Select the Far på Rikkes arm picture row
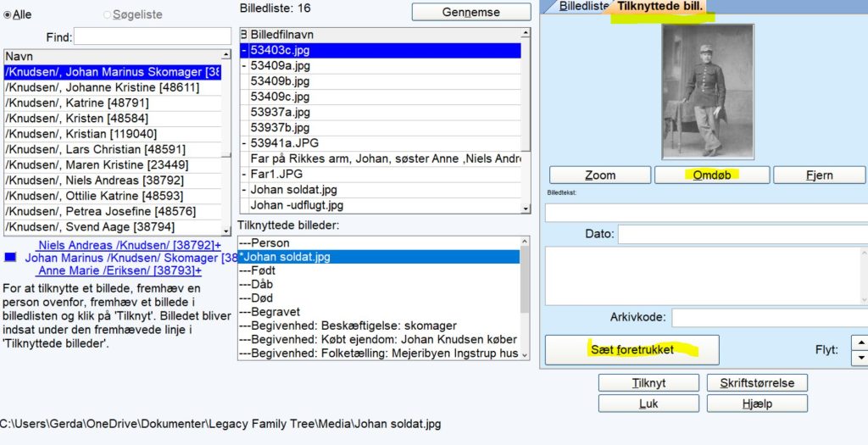The width and height of the screenshot is (868, 445). (381, 159)
